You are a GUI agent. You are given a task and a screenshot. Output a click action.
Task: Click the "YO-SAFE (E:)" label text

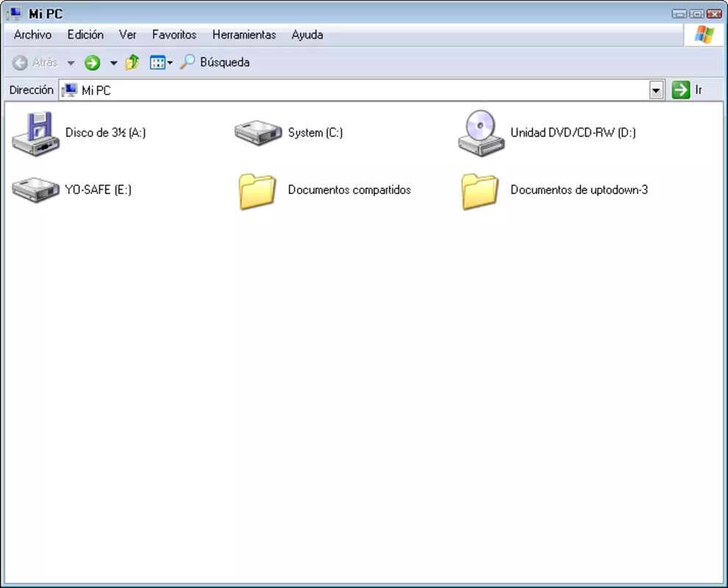click(98, 190)
